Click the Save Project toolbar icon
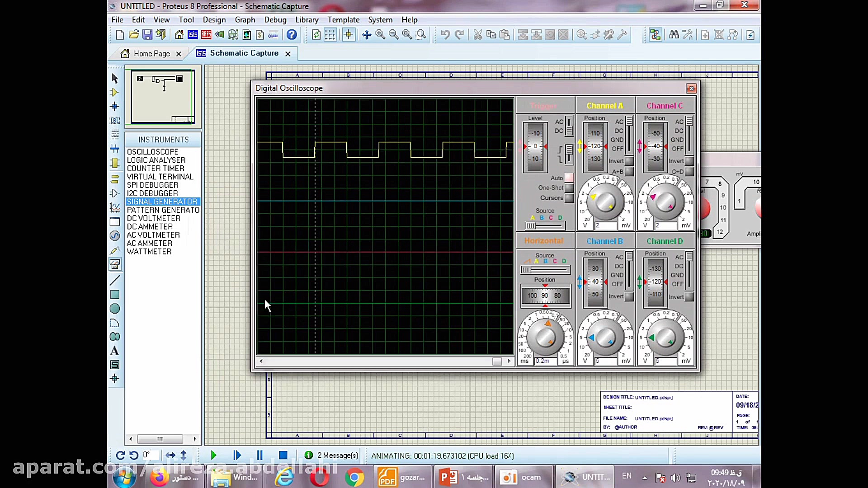 pos(147,35)
